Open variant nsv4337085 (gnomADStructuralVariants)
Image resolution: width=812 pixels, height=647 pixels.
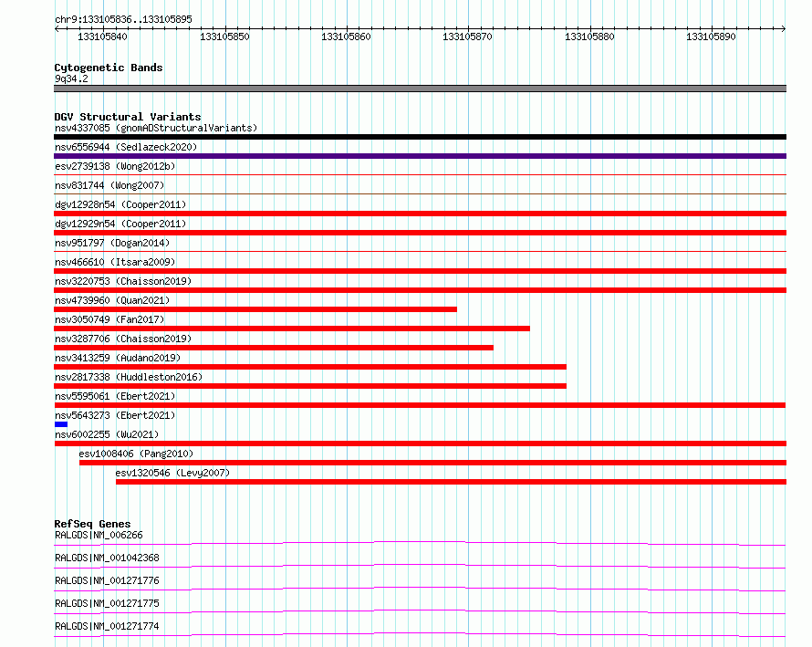point(156,128)
